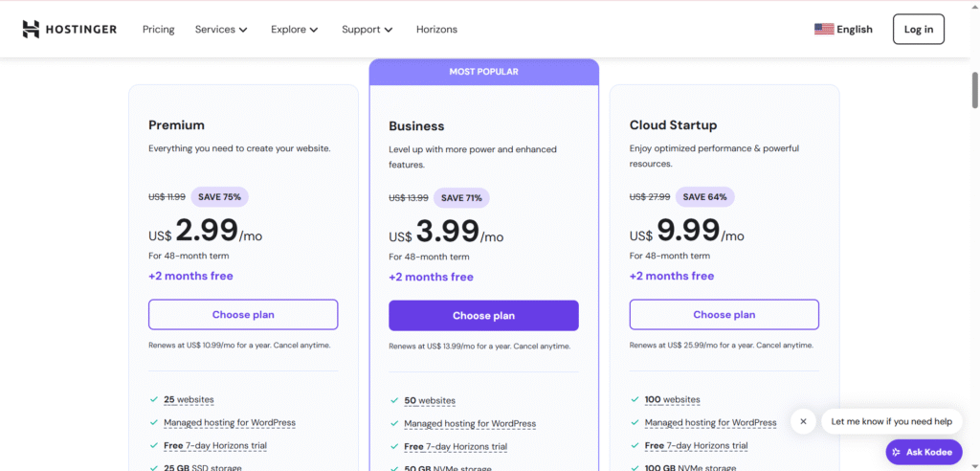
Task: Click checkmark beside Business Managed hosting for WordPress
Action: 394,423
